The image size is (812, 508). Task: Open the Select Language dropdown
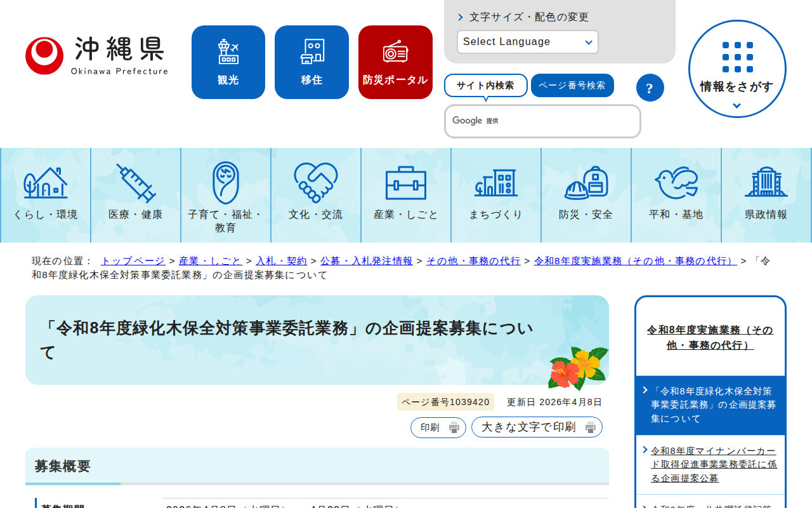[528, 42]
